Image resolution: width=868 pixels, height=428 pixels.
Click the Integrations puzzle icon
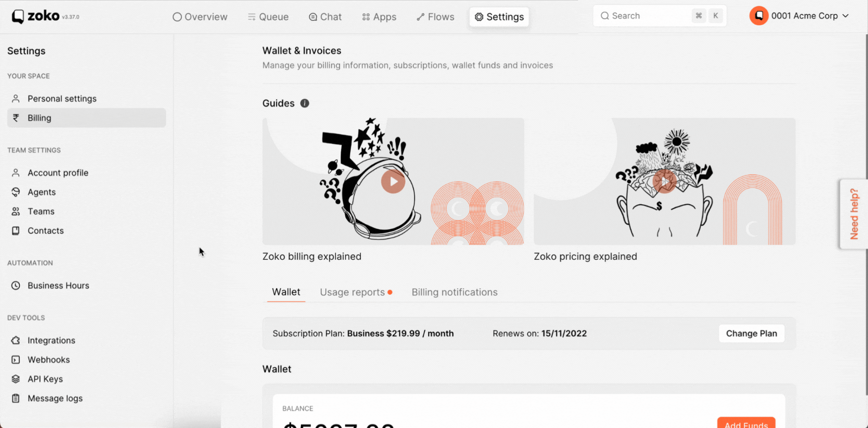pyautogui.click(x=16, y=340)
